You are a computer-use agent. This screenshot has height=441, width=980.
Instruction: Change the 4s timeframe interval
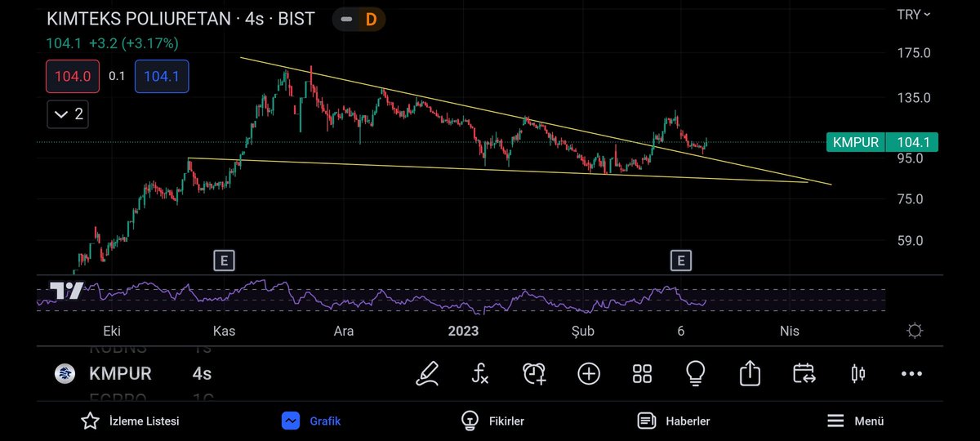[x=202, y=374]
